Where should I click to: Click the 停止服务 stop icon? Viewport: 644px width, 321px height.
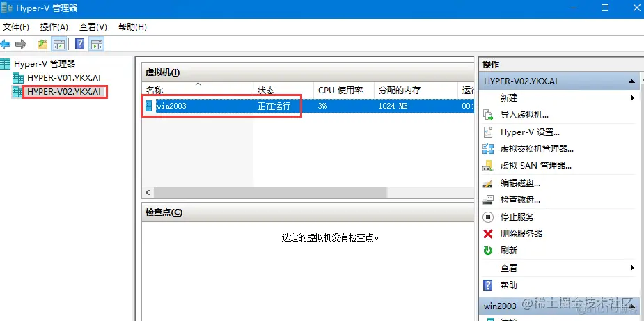coord(487,217)
